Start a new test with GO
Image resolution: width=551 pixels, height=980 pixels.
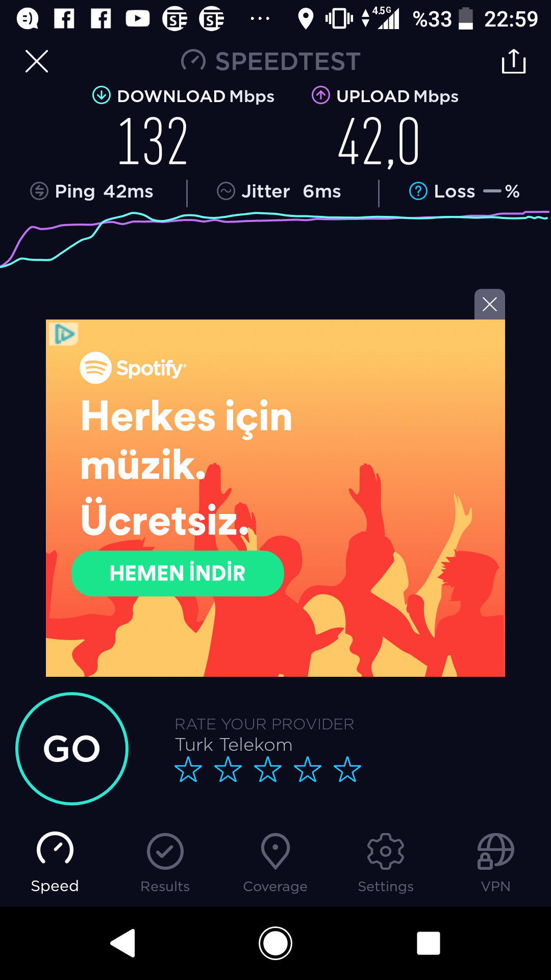coord(72,749)
